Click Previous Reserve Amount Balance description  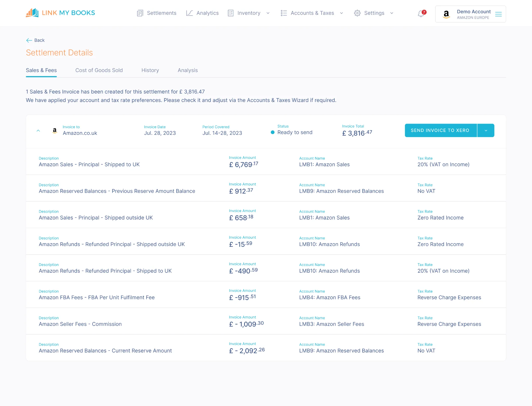click(x=117, y=191)
